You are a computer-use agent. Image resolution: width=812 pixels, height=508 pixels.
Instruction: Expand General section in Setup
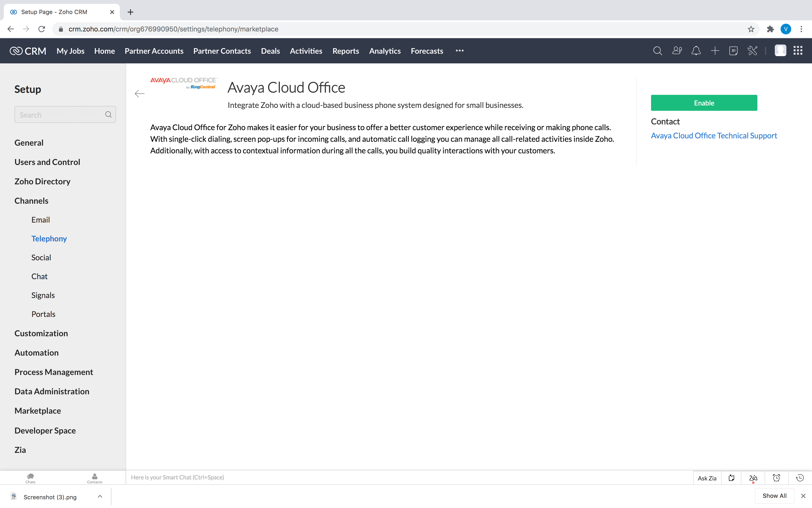pos(29,142)
